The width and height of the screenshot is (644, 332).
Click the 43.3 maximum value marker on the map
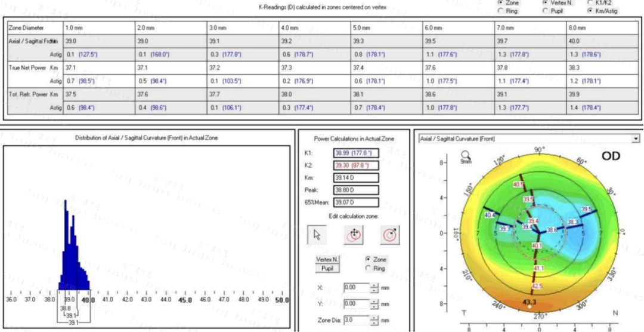click(530, 302)
